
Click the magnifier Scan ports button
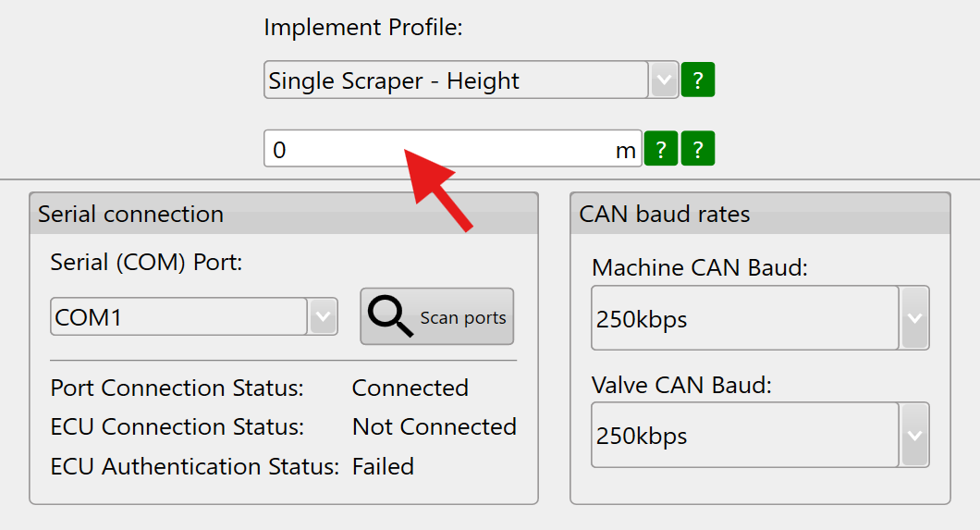[437, 316]
